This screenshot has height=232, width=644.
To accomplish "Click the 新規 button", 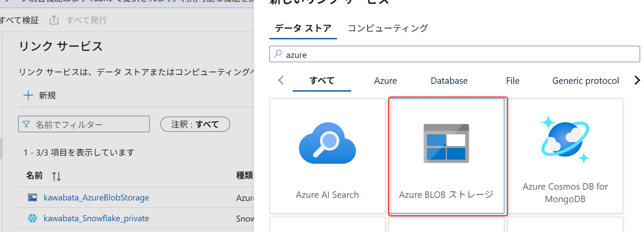I will pyautogui.click(x=40, y=95).
